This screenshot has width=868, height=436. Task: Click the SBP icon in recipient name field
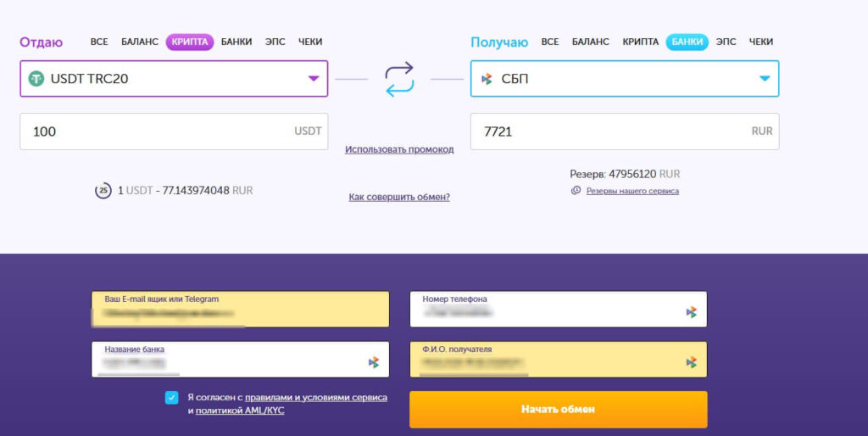tap(691, 362)
